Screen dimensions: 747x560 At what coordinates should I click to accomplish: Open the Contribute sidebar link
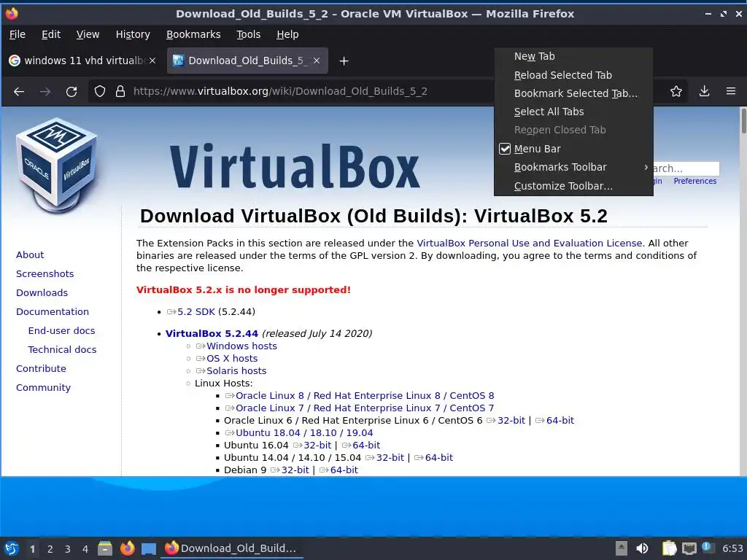tap(41, 368)
